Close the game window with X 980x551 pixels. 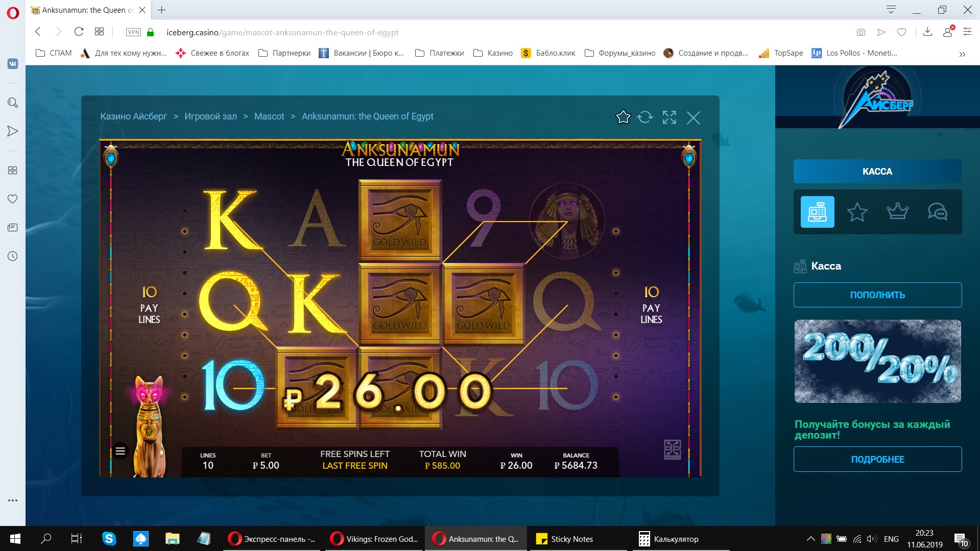tap(693, 118)
